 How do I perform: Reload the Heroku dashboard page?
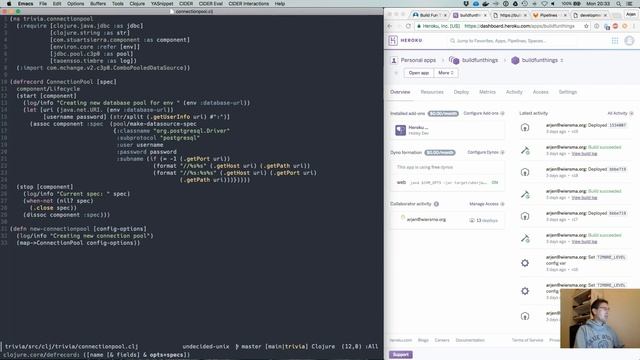[408, 26]
